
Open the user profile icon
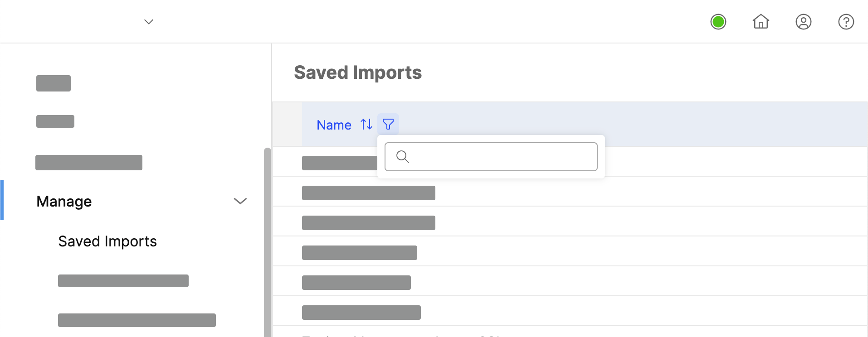coord(803,21)
